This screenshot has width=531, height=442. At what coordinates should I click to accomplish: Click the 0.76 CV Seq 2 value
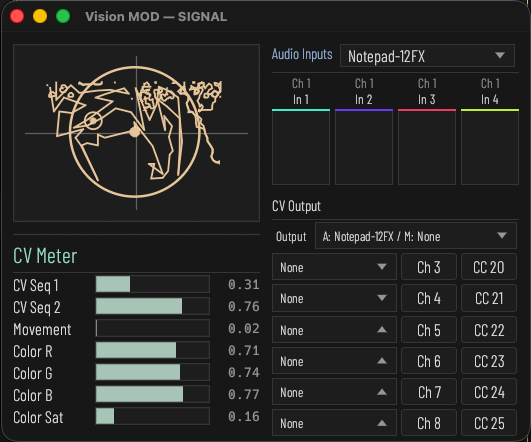244,307
